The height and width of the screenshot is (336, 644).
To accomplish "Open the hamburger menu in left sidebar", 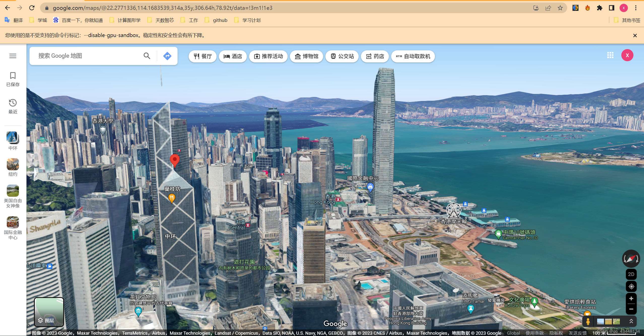I will pos(13,56).
